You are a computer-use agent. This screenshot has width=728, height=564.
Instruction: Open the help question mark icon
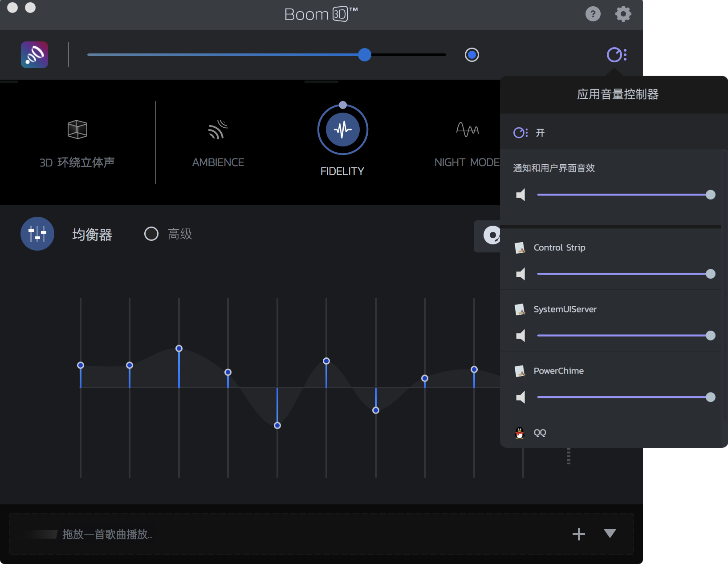click(x=593, y=14)
